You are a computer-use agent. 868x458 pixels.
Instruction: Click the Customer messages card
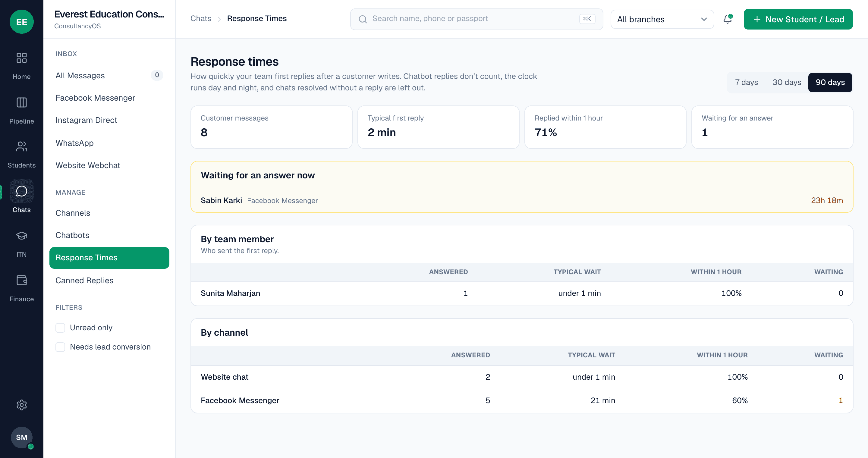(271, 127)
